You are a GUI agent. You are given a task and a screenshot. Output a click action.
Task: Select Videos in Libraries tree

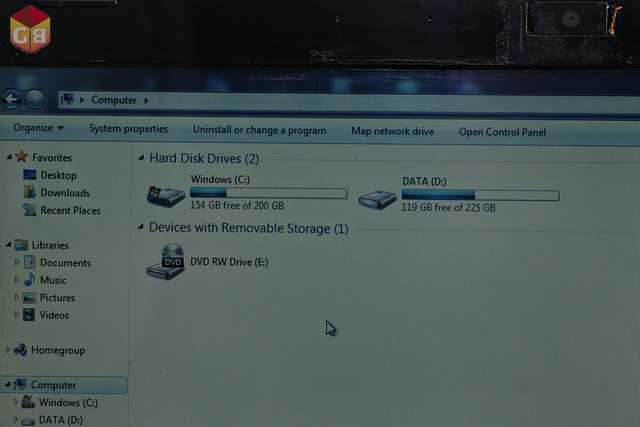click(54, 315)
